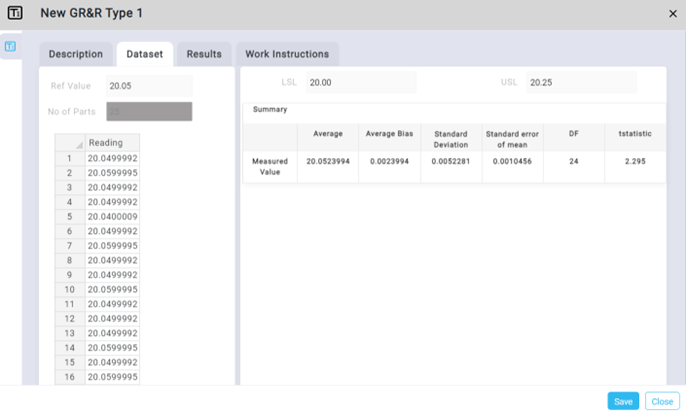Click the No of Parts field
Screen dimensions: 686x413
click(148, 111)
